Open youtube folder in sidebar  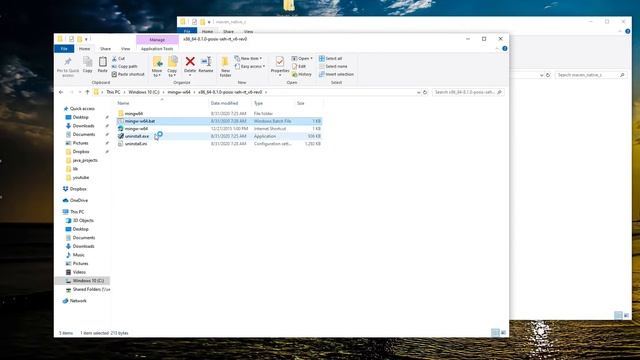pos(80,178)
